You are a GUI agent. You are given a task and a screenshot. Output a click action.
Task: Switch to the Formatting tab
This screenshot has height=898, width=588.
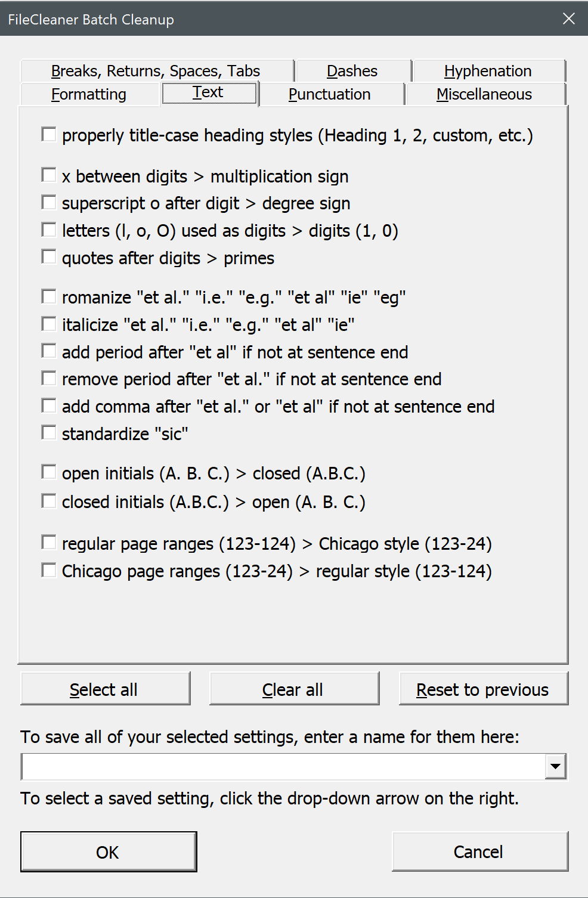tap(88, 94)
